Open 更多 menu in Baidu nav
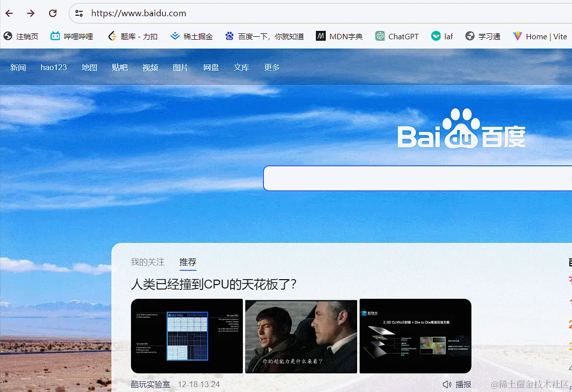Screen dimensions: 572x392 [272, 67]
